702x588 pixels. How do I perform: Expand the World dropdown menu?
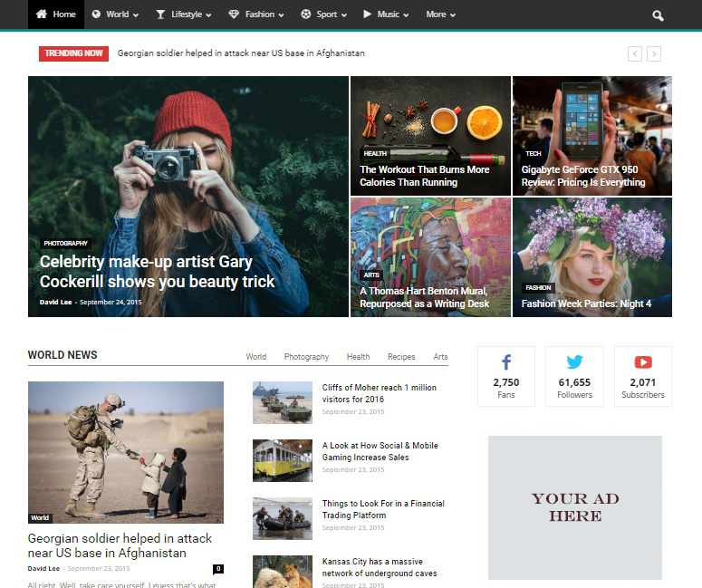tap(116, 14)
